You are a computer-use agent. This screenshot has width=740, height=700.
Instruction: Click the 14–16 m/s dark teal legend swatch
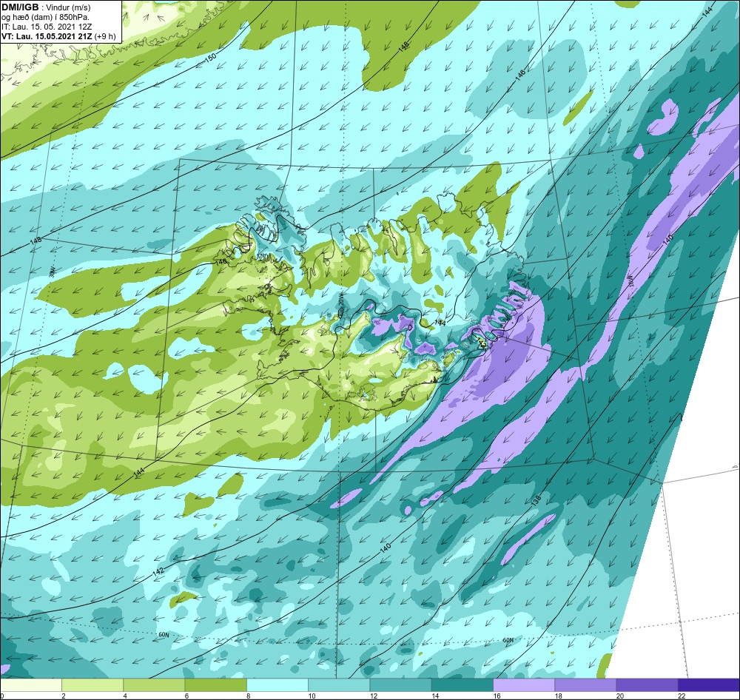click(462, 684)
